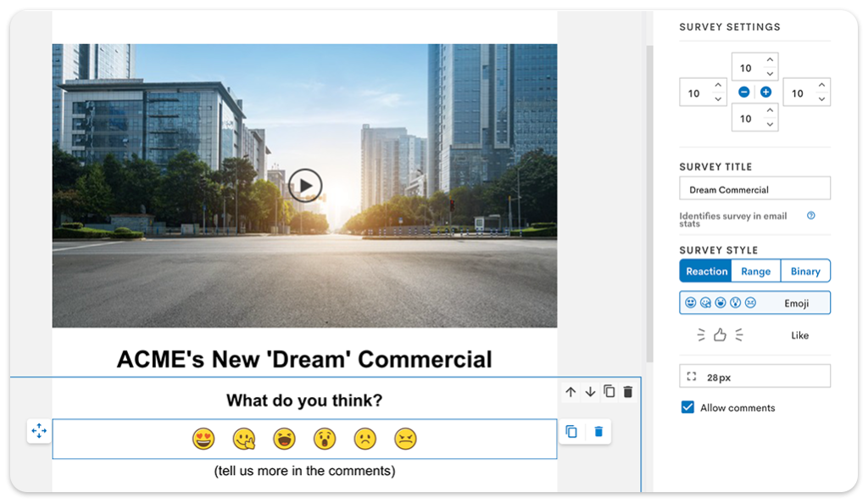Grab the blue move handle beside the emoji row
This screenshot has height=504, width=868.
(39, 431)
